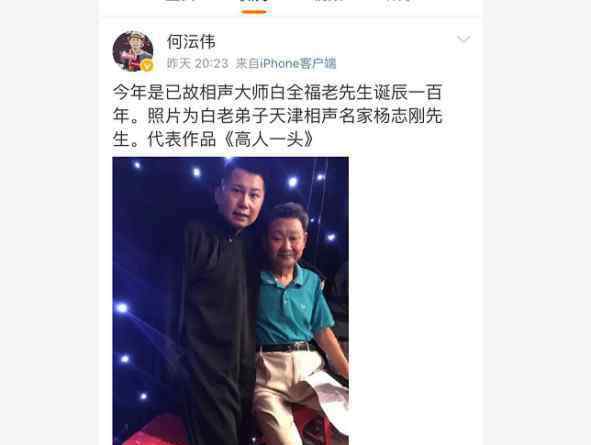Open the last tab in the top bar
Image resolution: width=591 pixels, height=445 pixels.
click(x=398, y=2)
